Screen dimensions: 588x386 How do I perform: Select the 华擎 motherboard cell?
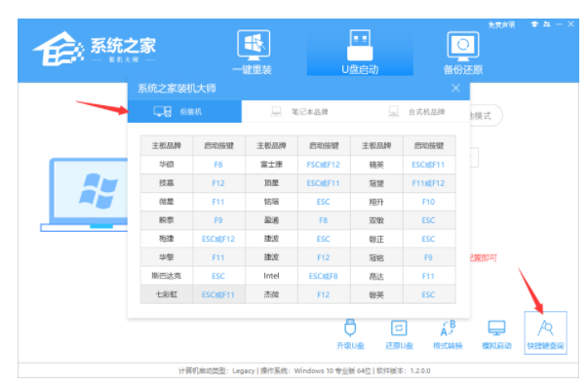point(167,257)
